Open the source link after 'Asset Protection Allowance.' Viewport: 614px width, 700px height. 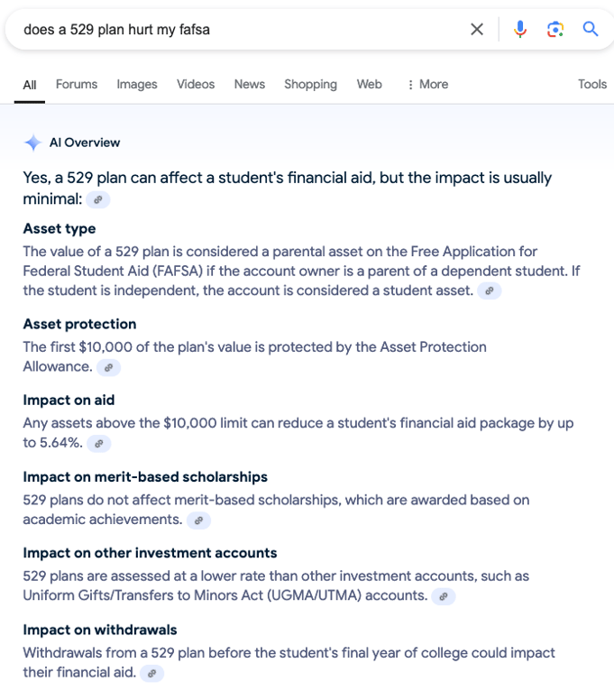(108, 368)
